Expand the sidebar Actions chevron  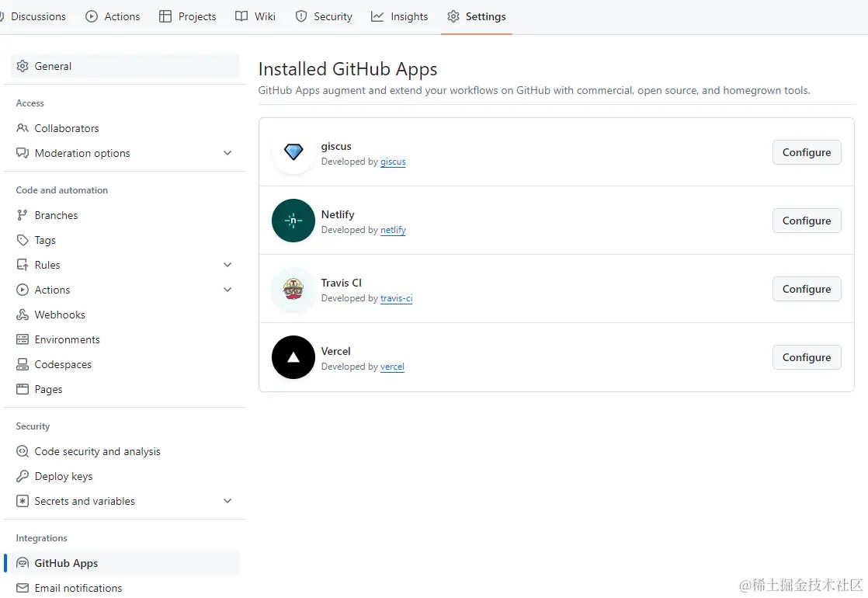pos(227,290)
